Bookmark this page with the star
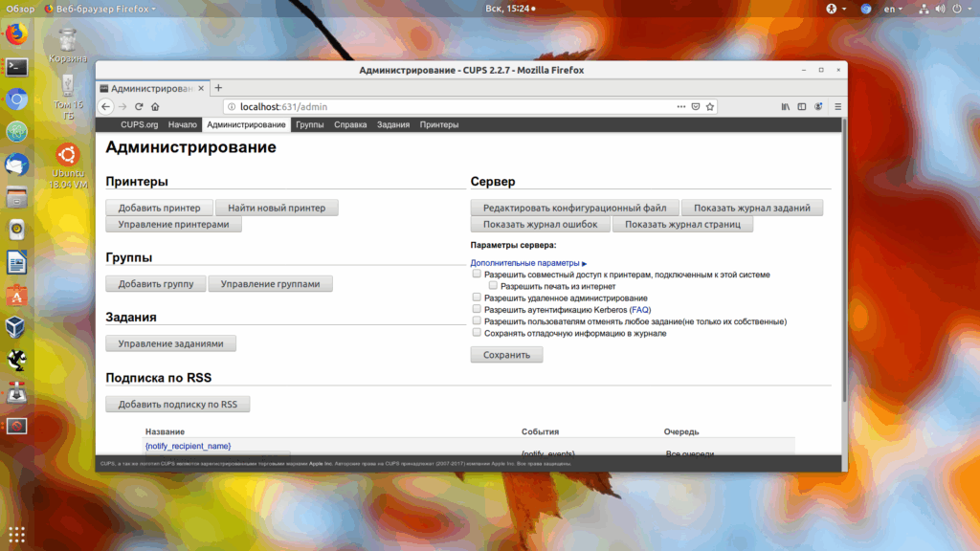Screen dimensions: 980x551 coord(710,107)
